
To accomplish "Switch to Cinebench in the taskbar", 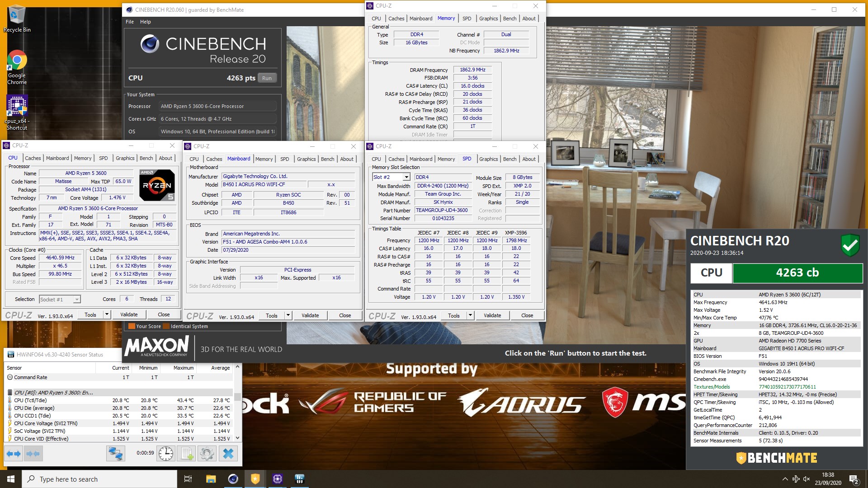I will coord(233,479).
